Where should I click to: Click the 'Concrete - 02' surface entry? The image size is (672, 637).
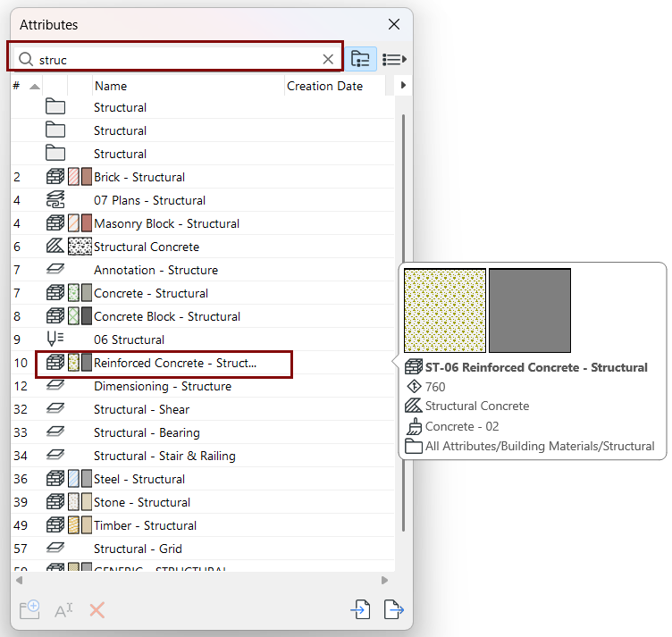tap(462, 426)
